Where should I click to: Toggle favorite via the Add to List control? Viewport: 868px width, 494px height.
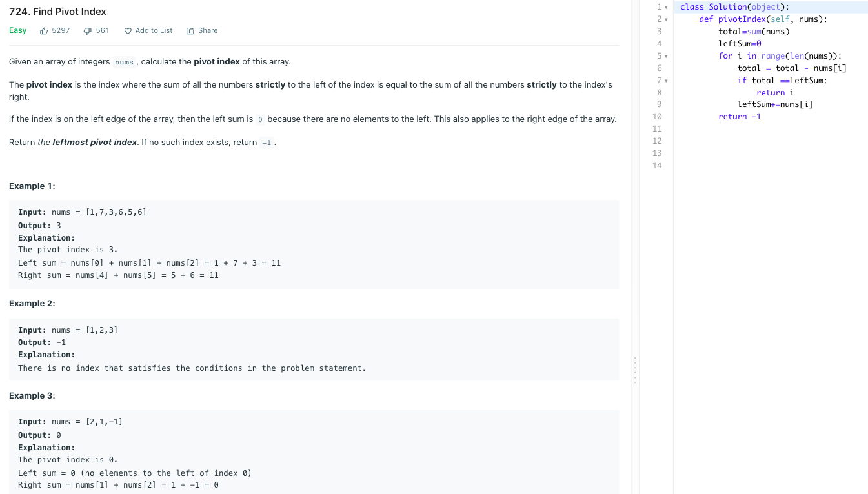coord(153,30)
